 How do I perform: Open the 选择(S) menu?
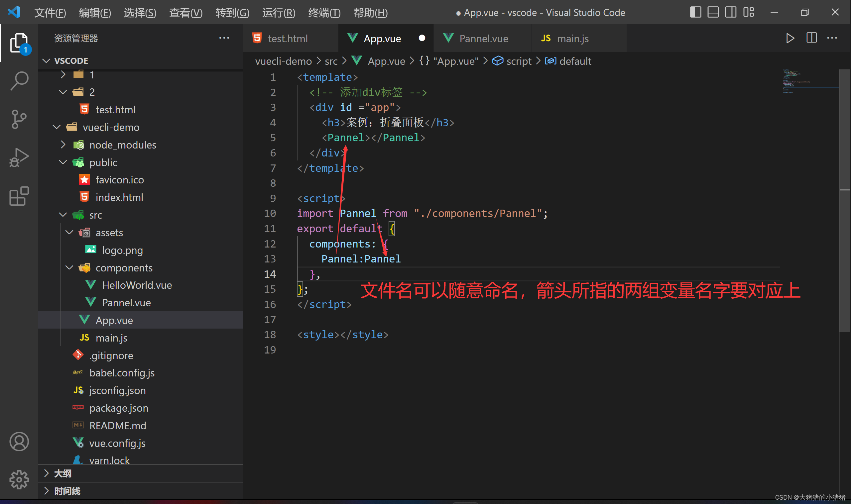[140, 13]
